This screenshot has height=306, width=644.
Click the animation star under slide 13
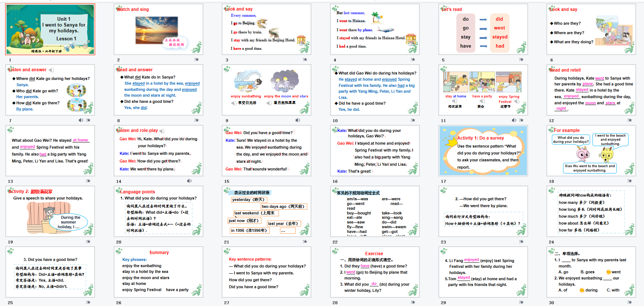pos(88,181)
